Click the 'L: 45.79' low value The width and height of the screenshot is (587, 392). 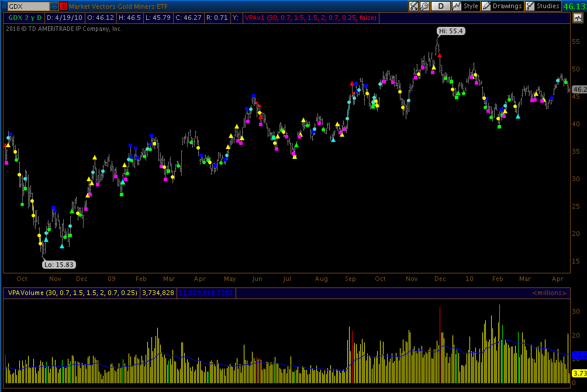158,18
